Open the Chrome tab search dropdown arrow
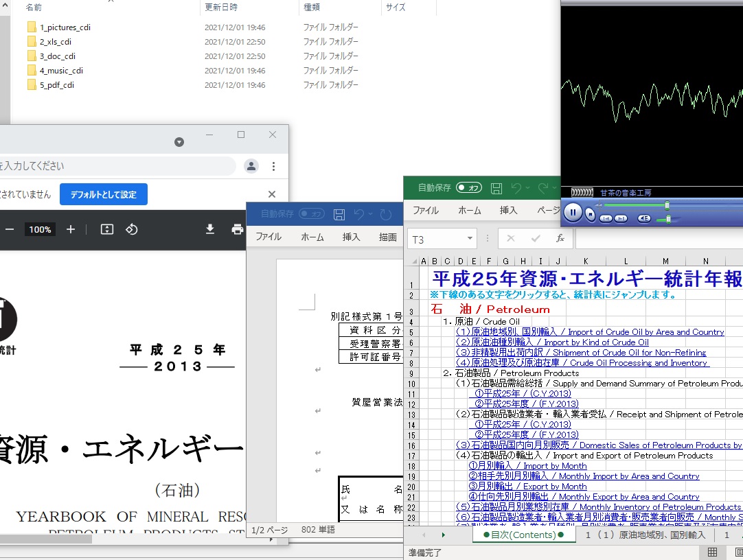The image size is (743, 560). click(179, 142)
